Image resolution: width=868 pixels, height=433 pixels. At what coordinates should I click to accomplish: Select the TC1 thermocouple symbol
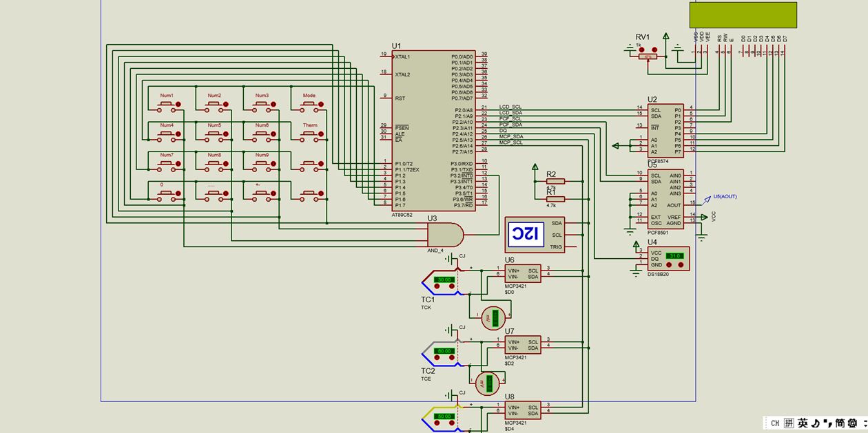[x=442, y=282]
